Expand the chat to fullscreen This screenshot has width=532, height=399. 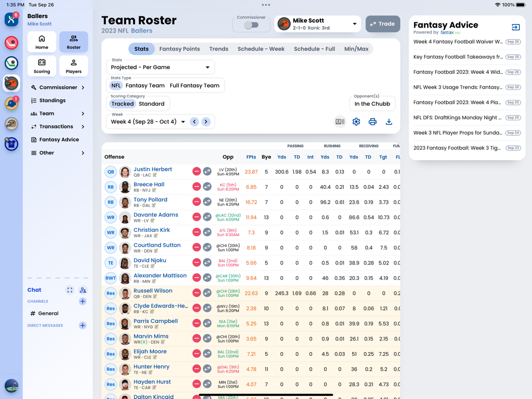pyautogui.click(x=70, y=290)
